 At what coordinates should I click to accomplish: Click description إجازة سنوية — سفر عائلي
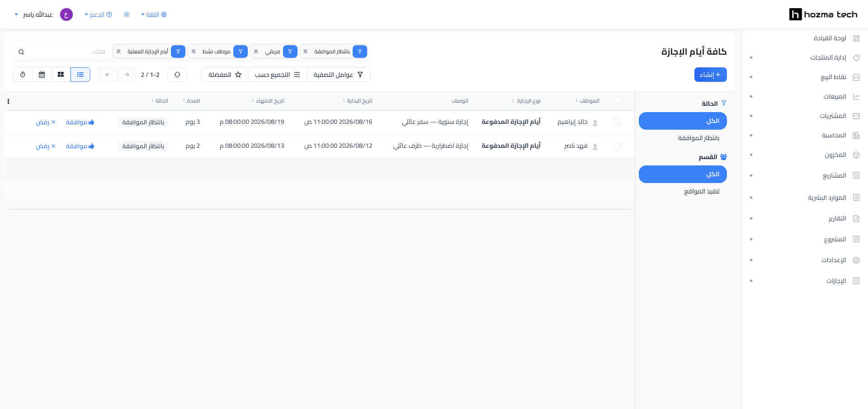(x=435, y=122)
